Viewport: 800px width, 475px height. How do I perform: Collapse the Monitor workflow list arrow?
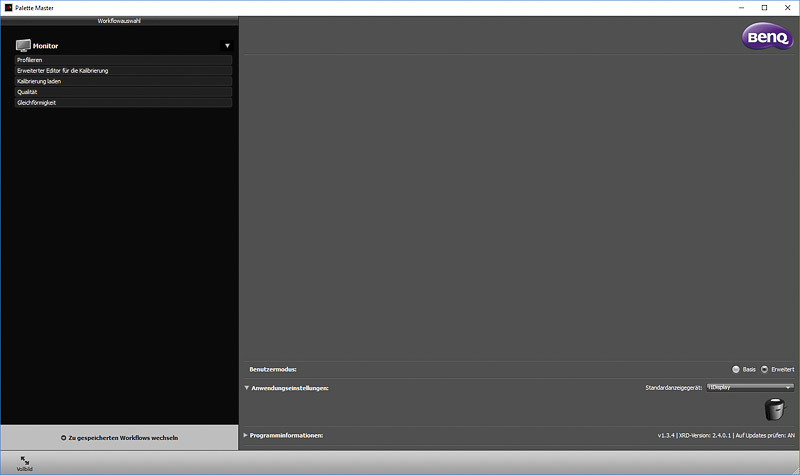[227, 45]
